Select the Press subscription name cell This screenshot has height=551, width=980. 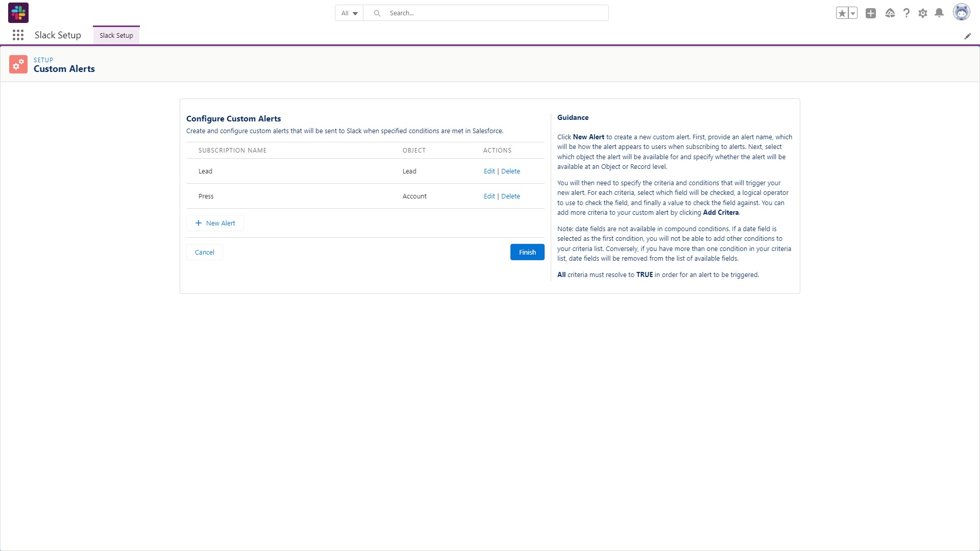[x=206, y=196]
